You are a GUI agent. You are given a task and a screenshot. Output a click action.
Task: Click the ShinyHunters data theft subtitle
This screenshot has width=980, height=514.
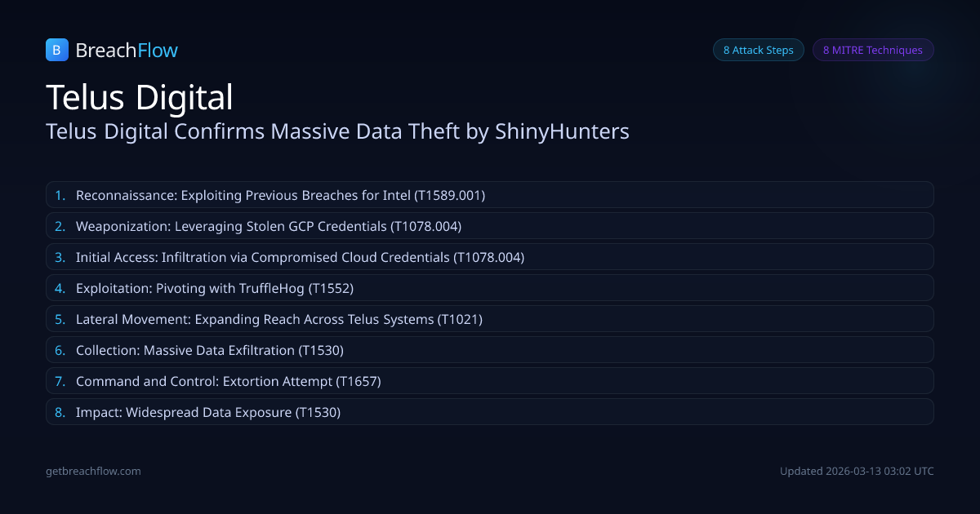pos(337,131)
